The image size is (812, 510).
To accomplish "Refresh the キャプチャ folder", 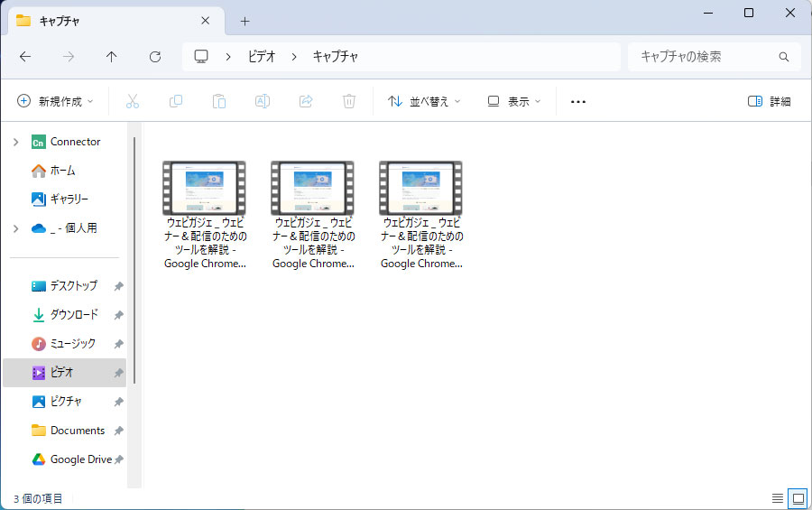I will point(155,57).
